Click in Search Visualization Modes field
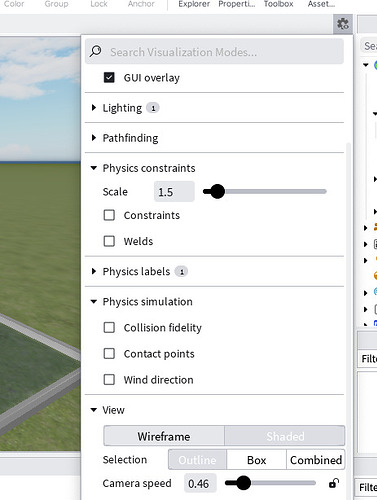The height and width of the screenshot is (500, 377). pyautogui.click(x=214, y=52)
